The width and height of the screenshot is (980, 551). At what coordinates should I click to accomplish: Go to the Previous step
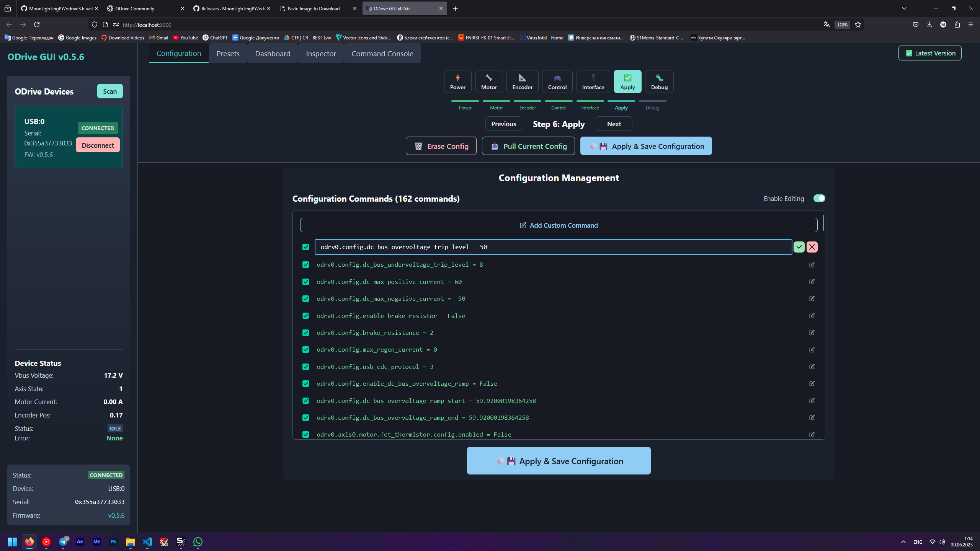coord(503,124)
